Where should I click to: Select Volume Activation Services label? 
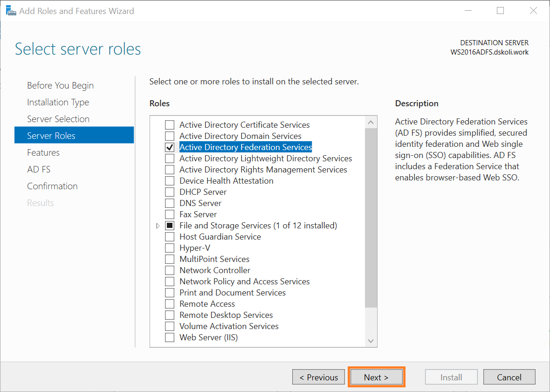coord(229,326)
